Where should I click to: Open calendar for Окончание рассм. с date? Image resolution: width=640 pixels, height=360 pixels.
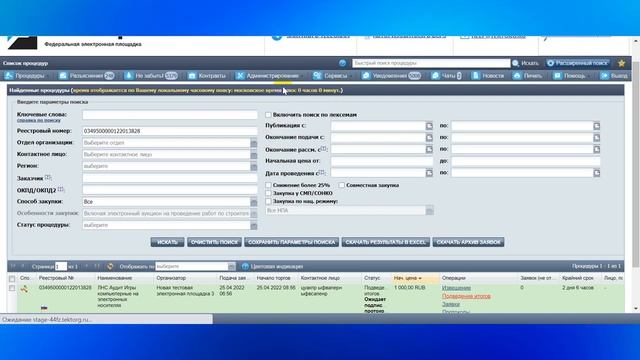click(429, 150)
